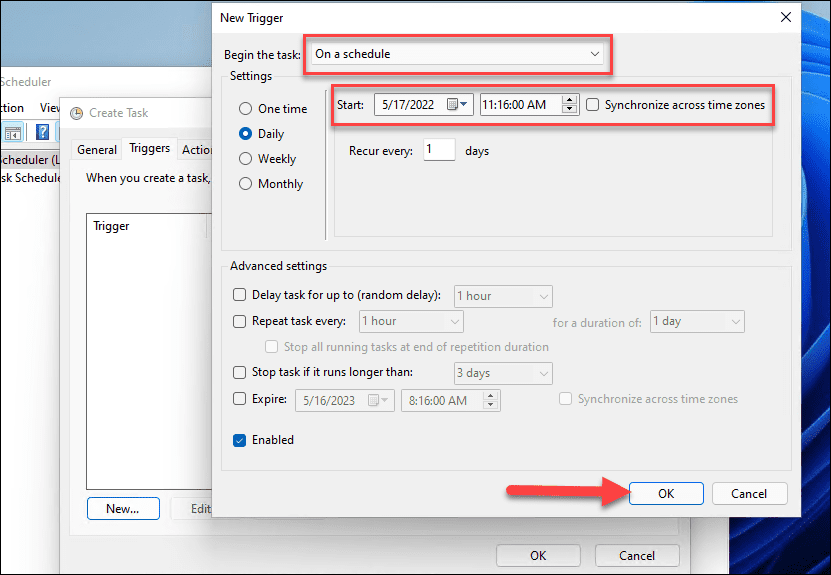Click OK in the New Trigger dialog
This screenshot has width=831, height=575.
pyautogui.click(x=667, y=493)
